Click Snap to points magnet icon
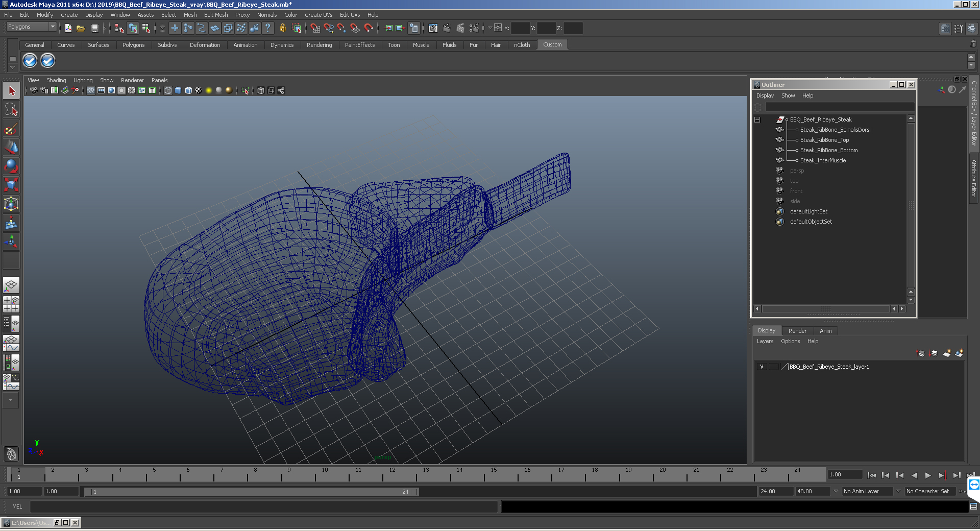980x531 pixels. pyautogui.click(x=341, y=29)
